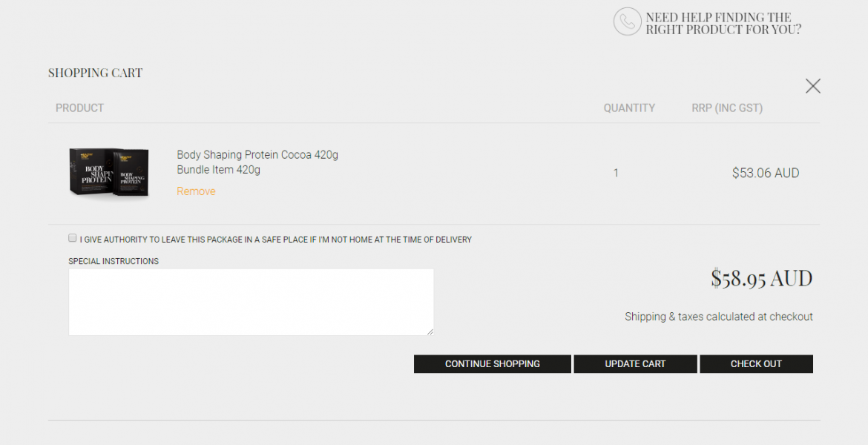Click the 'I give authority to leave this package' label
The width and height of the screenshot is (868, 445).
coord(275,240)
